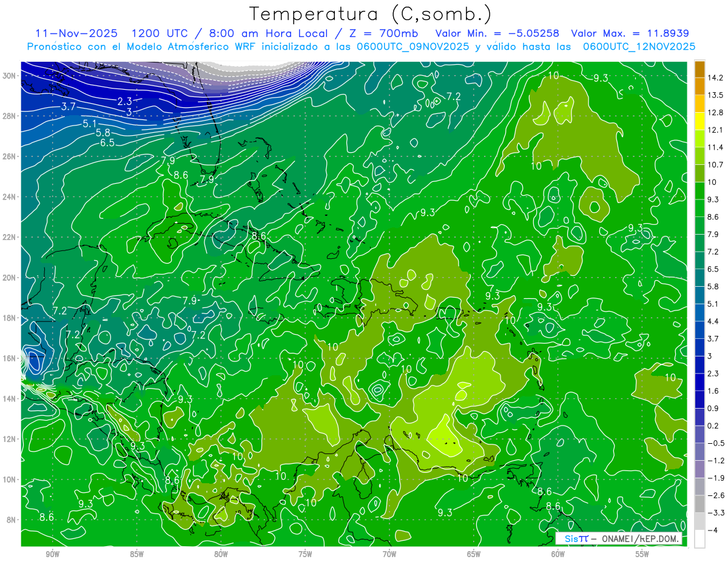The height and width of the screenshot is (562, 728).
Task: Click '8:00 am Hora Local' text
Action: 268,33
